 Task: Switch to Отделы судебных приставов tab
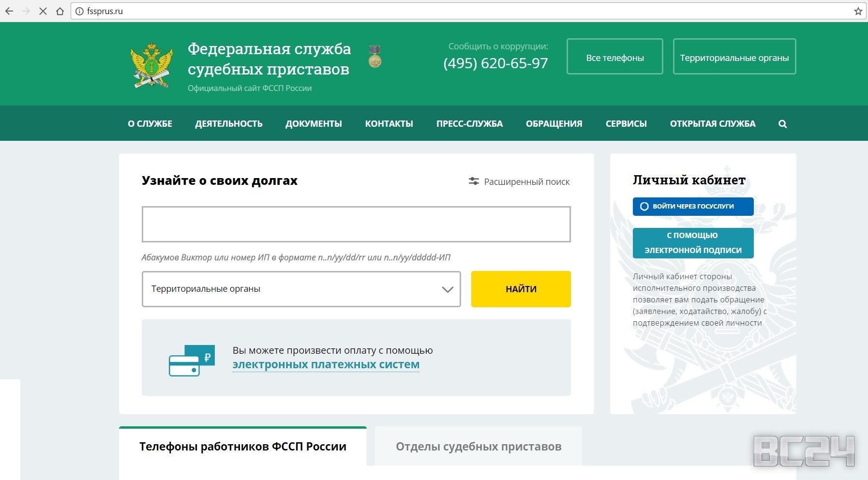click(x=478, y=447)
